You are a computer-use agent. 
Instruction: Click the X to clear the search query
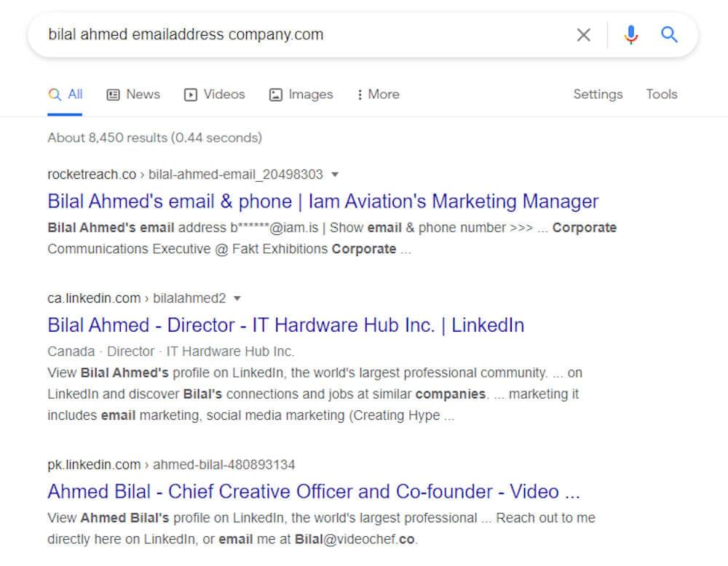(x=583, y=34)
